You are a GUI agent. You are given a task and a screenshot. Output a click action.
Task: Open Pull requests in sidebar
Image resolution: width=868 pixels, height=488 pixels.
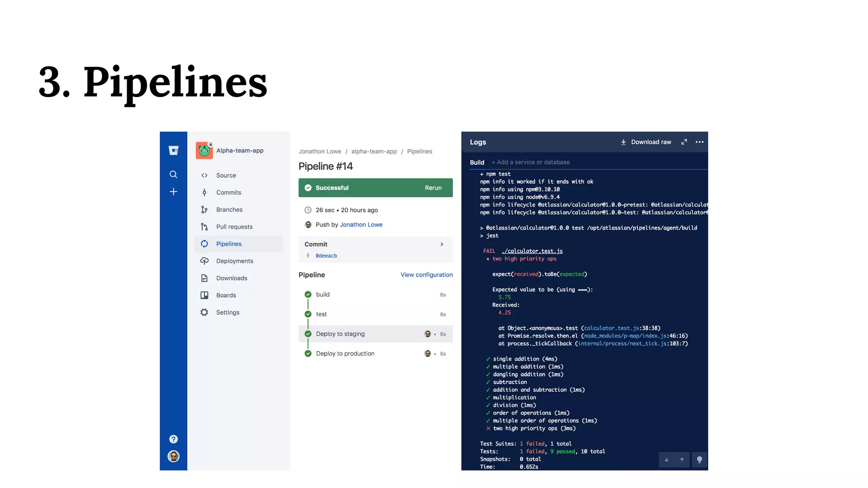point(234,227)
